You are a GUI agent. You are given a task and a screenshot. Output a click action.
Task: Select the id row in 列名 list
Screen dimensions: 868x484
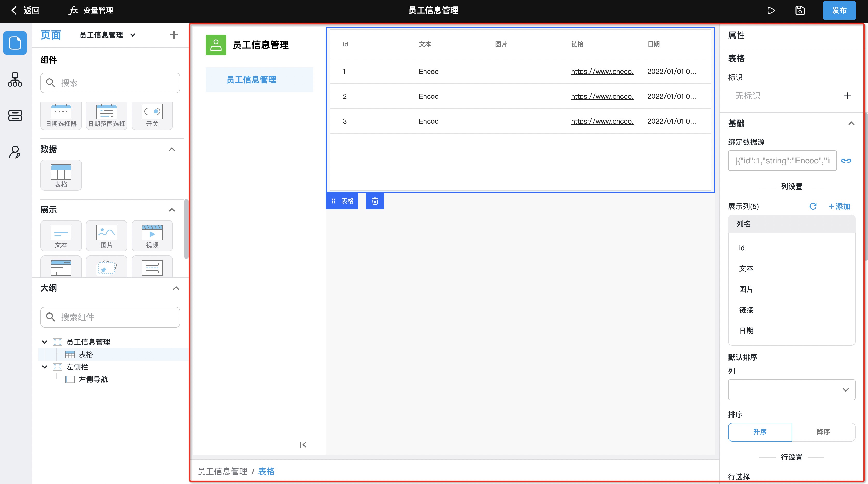click(x=792, y=248)
